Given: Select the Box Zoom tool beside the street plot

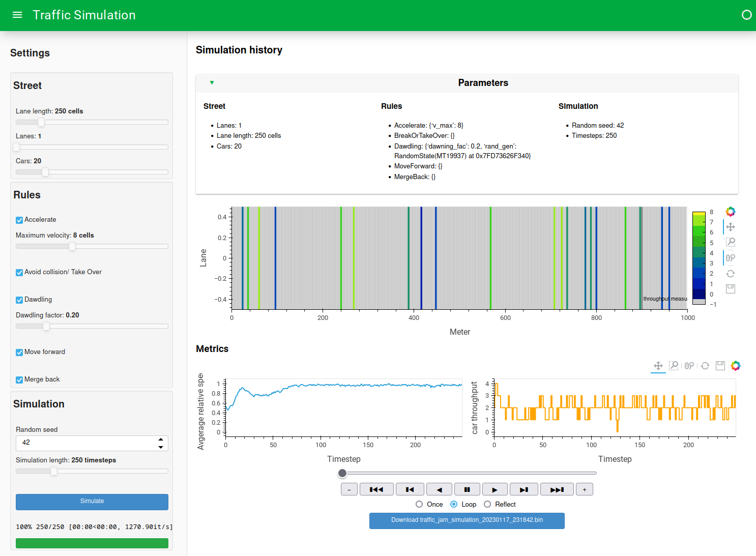Looking at the screenshot, I should (731, 242).
